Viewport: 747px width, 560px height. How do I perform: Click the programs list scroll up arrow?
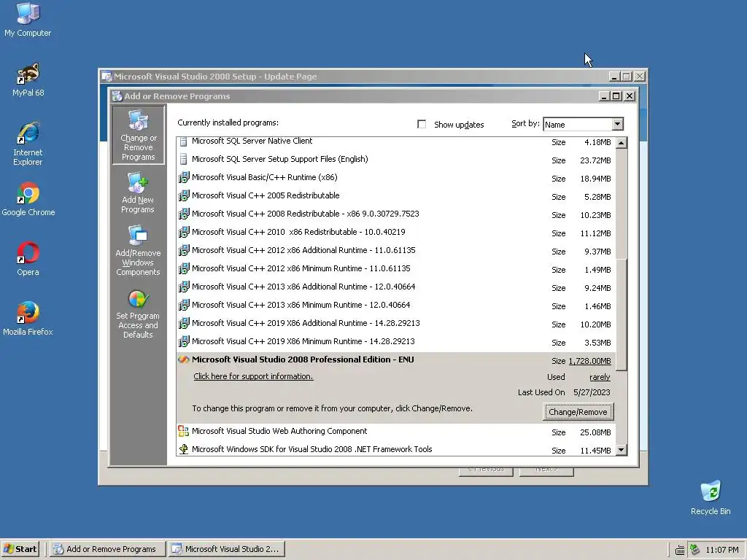pyautogui.click(x=622, y=142)
